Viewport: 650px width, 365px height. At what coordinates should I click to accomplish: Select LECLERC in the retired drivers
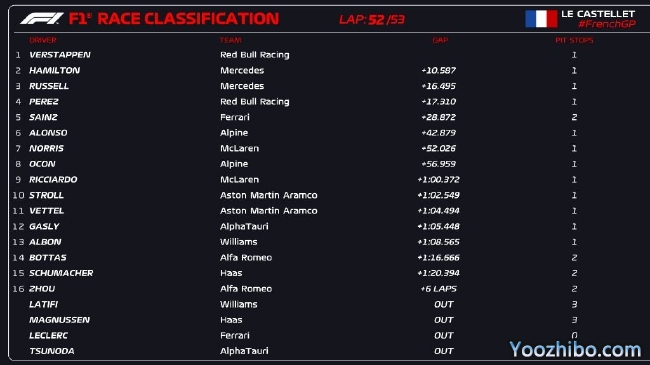pos(48,336)
